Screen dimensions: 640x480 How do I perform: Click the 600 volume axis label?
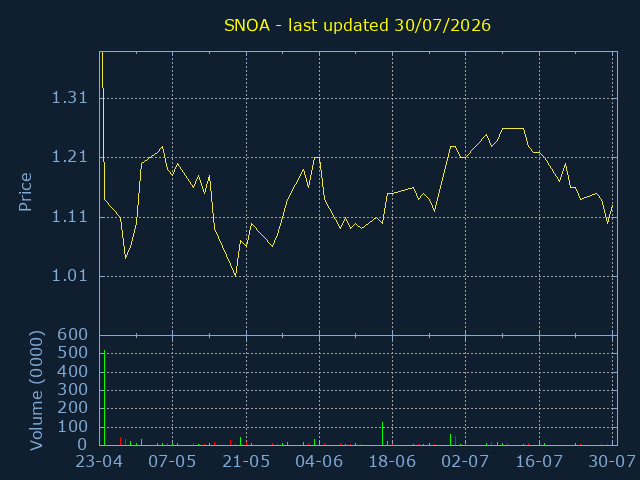(73, 335)
